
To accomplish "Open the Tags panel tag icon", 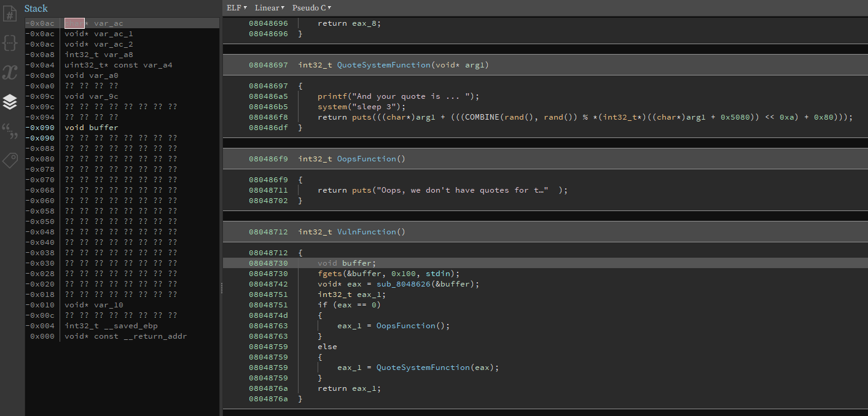I will click(10, 161).
